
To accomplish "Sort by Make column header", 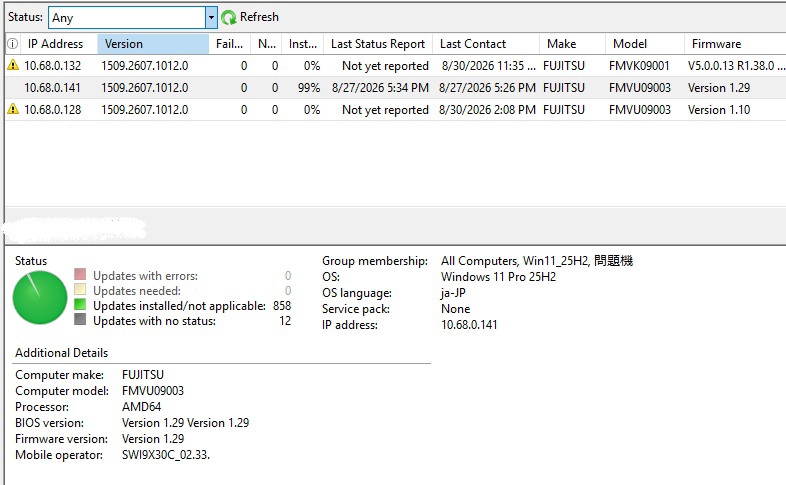I will 572,44.
